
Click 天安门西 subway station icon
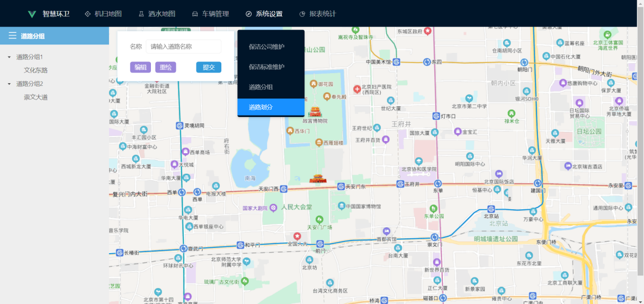(283, 189)
